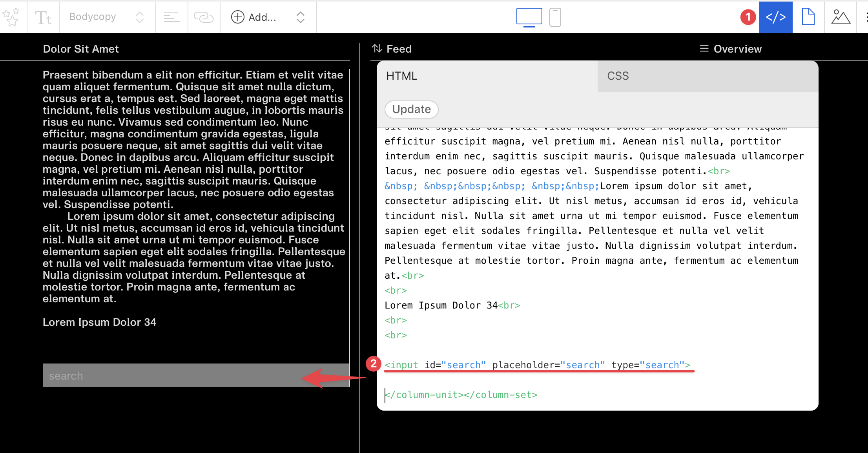Click the Feed sort arrows icon

pyautogui.click(x=377, y=49)
